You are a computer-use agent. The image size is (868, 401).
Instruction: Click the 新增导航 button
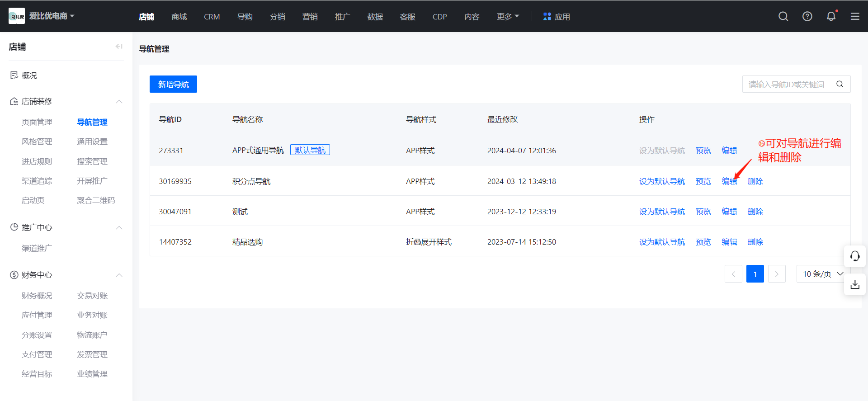point(173,84)
